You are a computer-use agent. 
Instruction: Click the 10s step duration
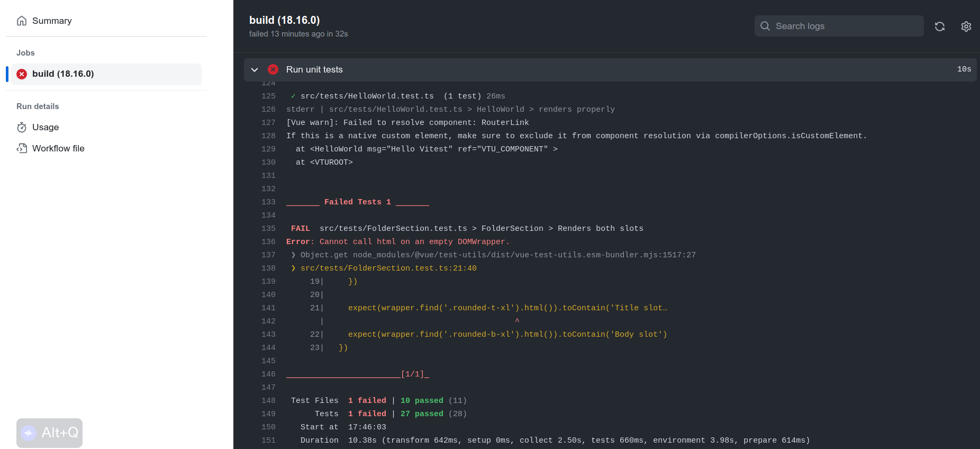pos(964,69)
